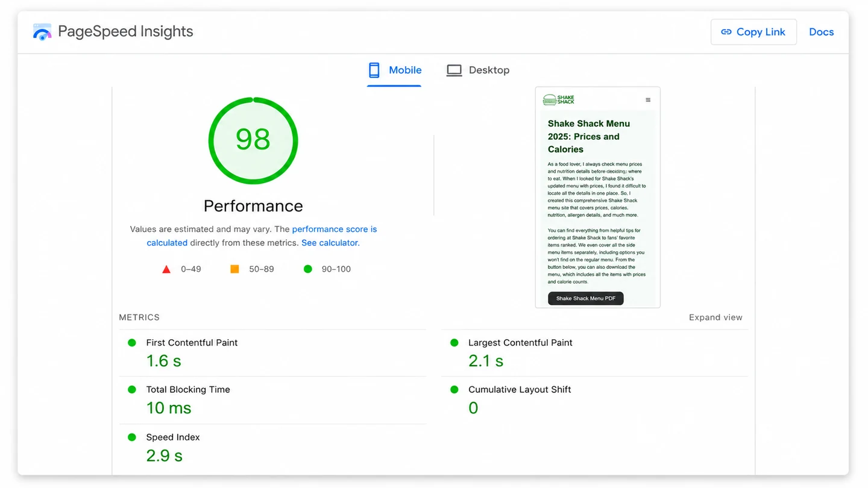Image resolution: width=868 pixels, height=488 pixels.
Task: Open the Docs link
Action: 821,32
